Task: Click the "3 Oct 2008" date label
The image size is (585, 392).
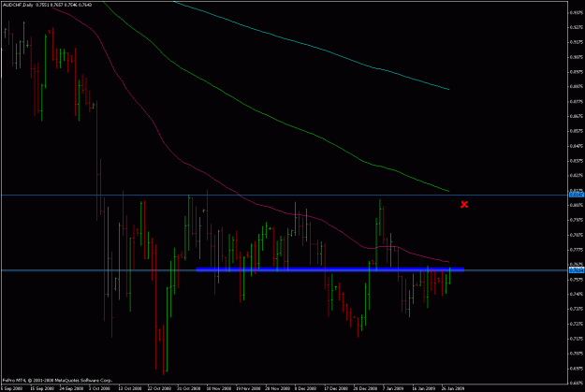Action: click(x=100, y=388)
